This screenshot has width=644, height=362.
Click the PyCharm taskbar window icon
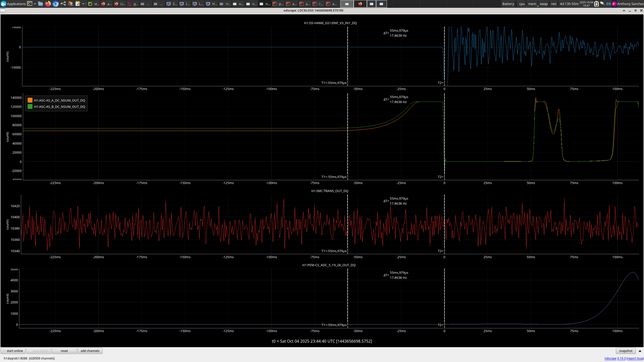click(90, 4)
